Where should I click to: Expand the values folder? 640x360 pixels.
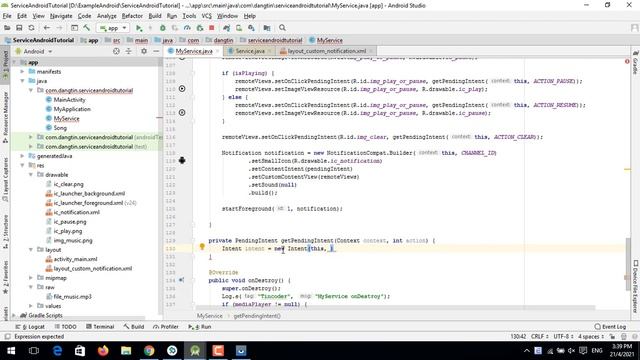pos(31,306)
